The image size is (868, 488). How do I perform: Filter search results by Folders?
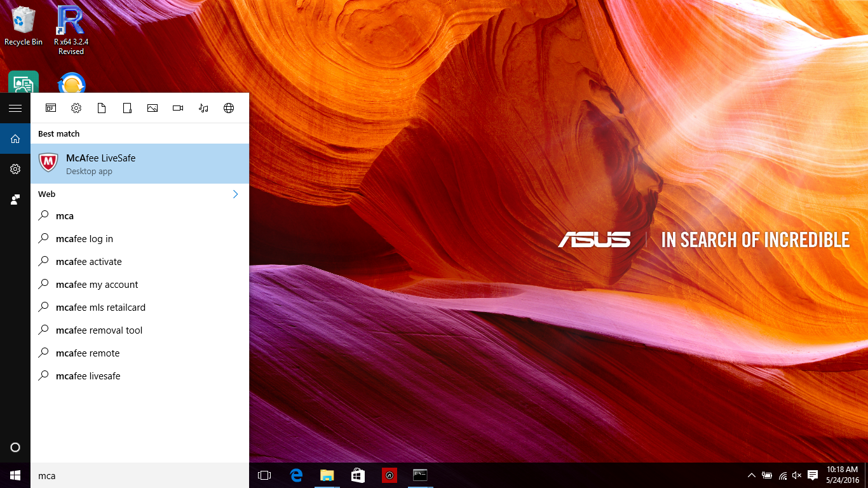(x=127, y=108)
